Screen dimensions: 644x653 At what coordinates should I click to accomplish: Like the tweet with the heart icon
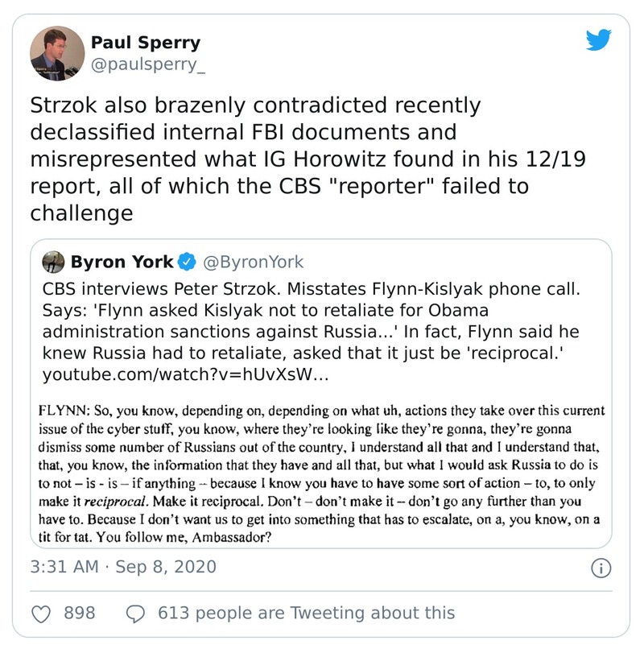[41, 614]
